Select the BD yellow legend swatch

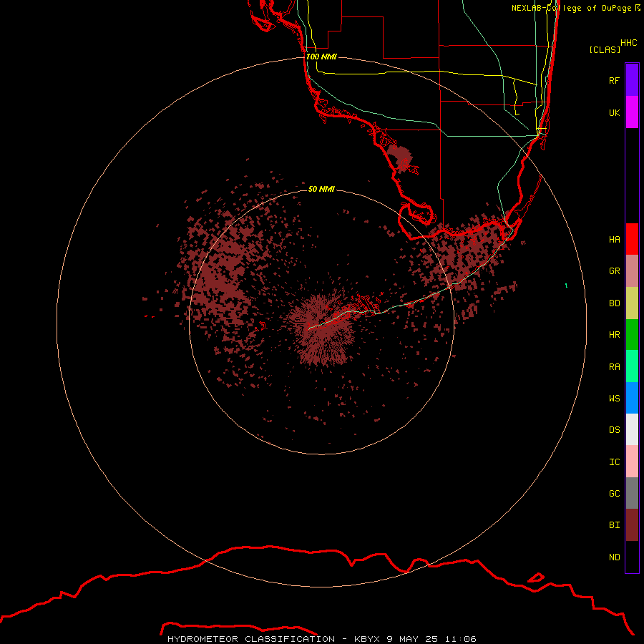point(632,303)
